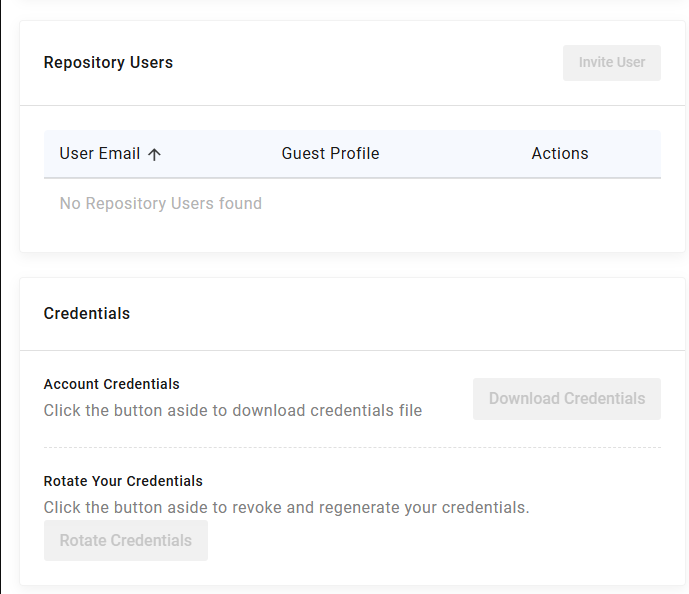
Task: Click the dashed divider between credential sections
Action: [x=352, y=447]
